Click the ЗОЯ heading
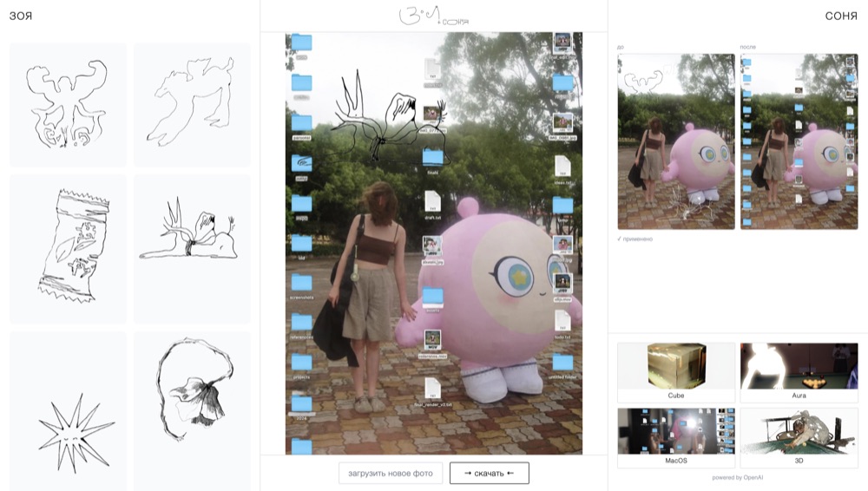The width and height of the screenshot is (868, 491). [21, 16]
